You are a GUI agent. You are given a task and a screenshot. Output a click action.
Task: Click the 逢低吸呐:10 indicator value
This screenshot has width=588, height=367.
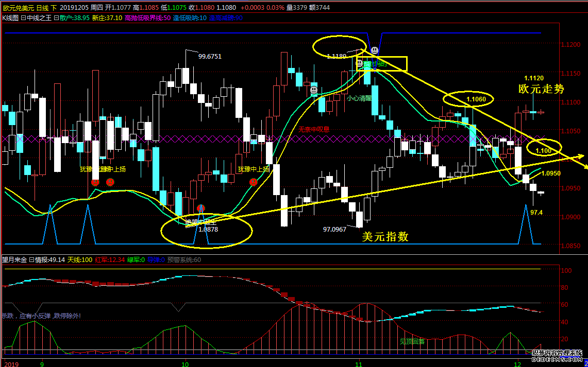[x=190, y=18]
